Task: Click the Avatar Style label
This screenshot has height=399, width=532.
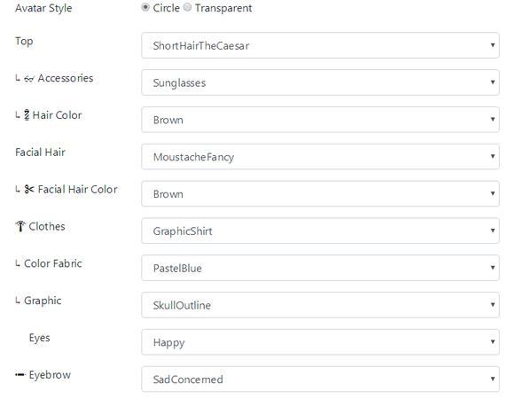Action: tap(43, 8)
